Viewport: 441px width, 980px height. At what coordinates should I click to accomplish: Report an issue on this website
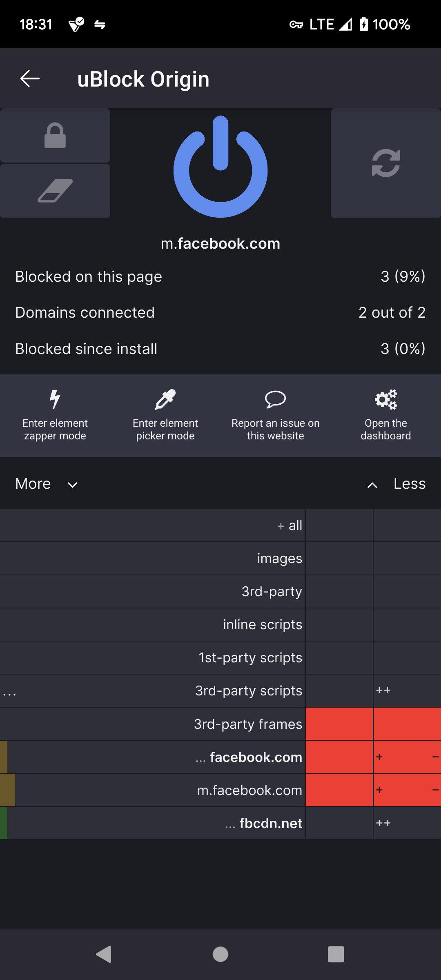tap(276, 415)
